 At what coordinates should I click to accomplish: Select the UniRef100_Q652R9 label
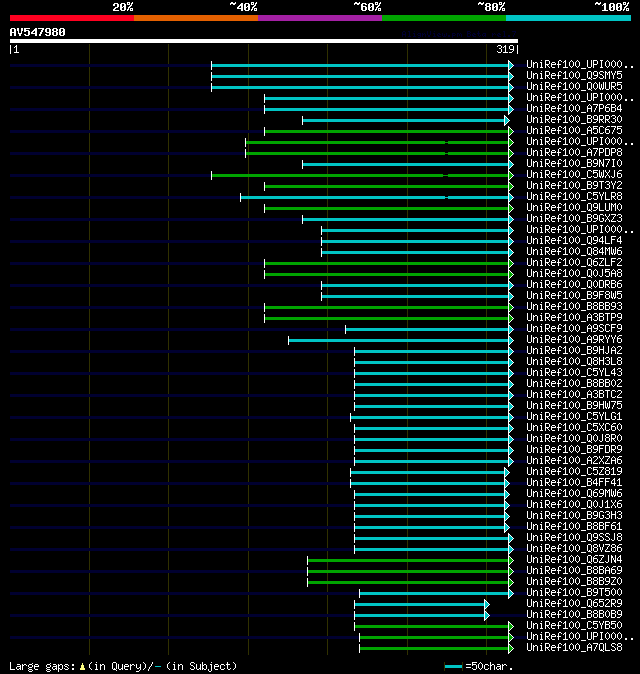pyautogui.click(x=574, y=604)
